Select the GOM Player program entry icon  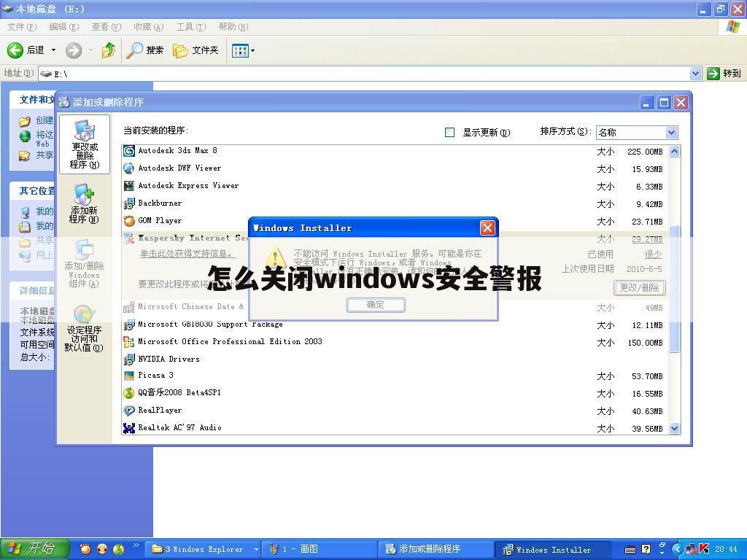coord(129,220)
